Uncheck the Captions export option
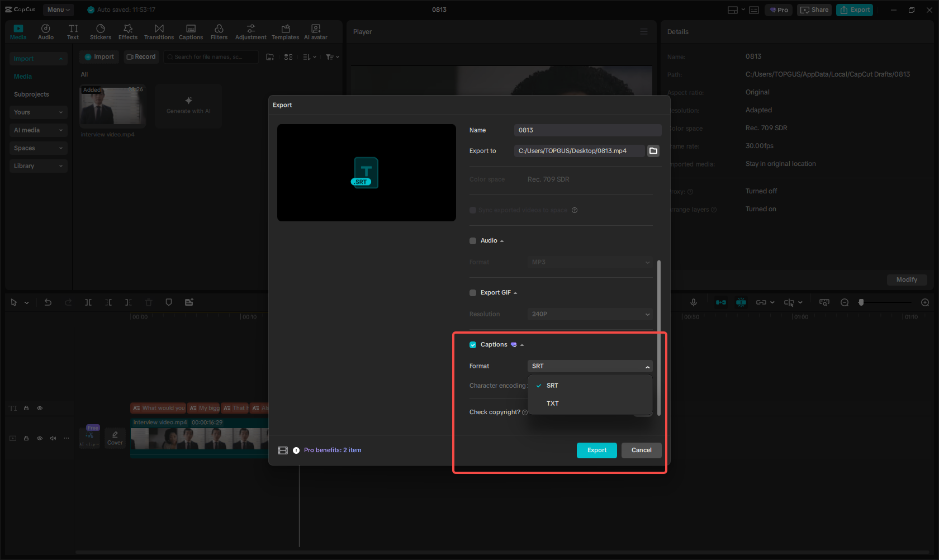The image size is (939, 560). [472, 344]
